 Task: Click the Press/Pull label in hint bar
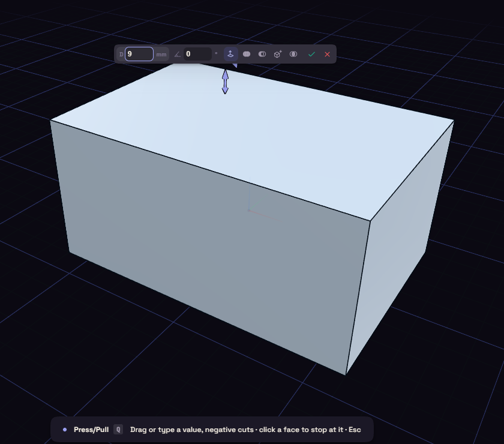tap(91, 430)
